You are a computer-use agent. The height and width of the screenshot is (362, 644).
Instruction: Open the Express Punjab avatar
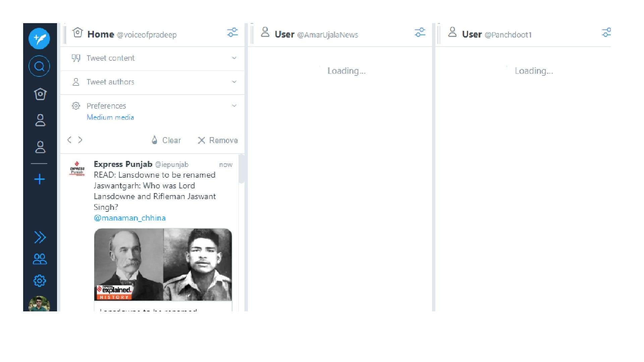pos(77,169)
